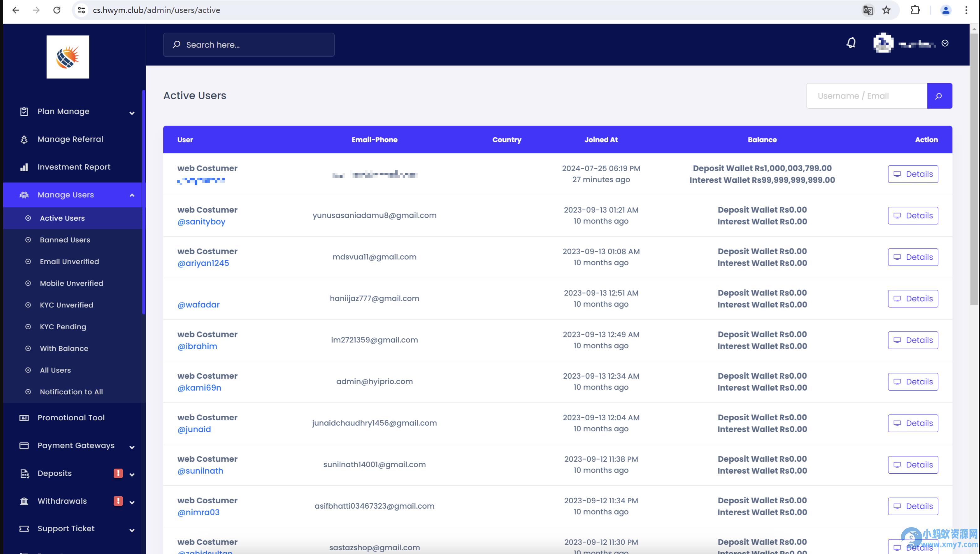Open Notification to All
980x554 pixels.
72,392
